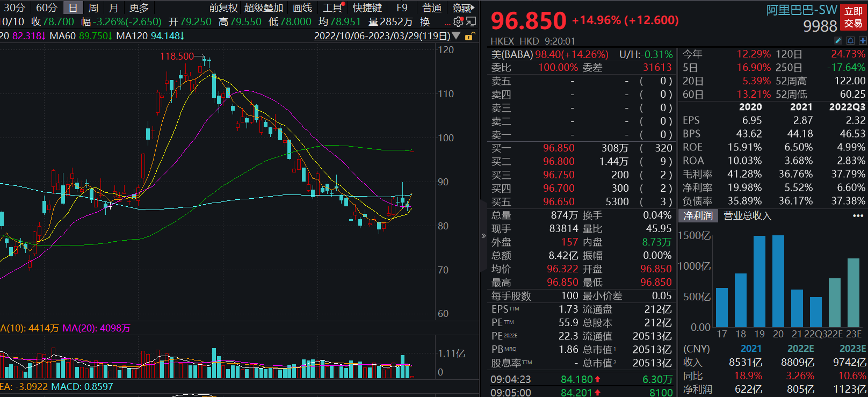Open the 工具 tools menu
Viewport: 868px width, 397px height.
(x=332, y=8)
